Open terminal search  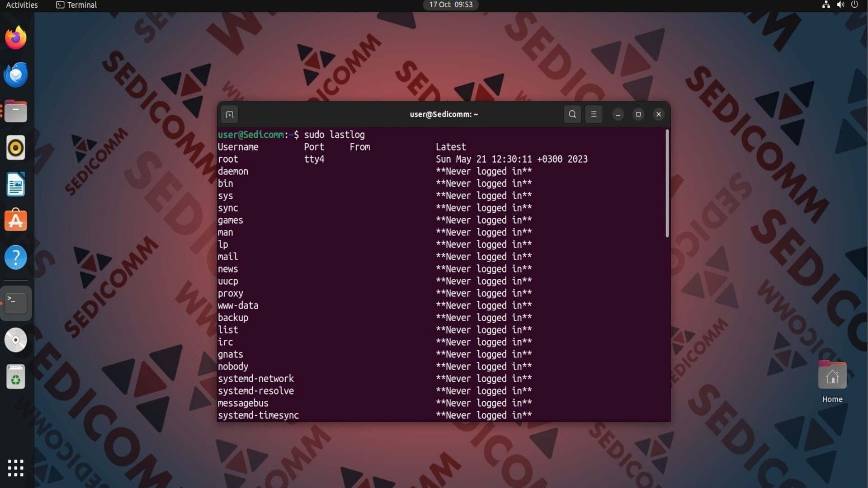(572, 114)
